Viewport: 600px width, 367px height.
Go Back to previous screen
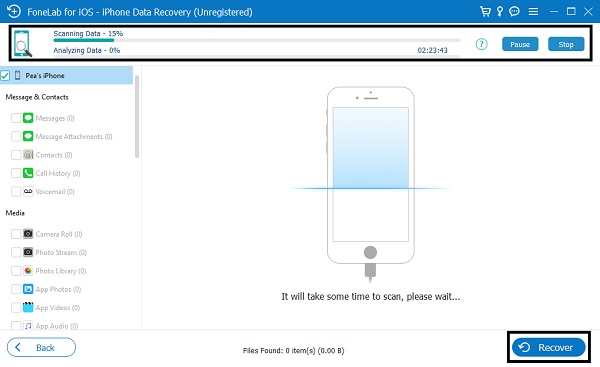click(x=41, y=347)
